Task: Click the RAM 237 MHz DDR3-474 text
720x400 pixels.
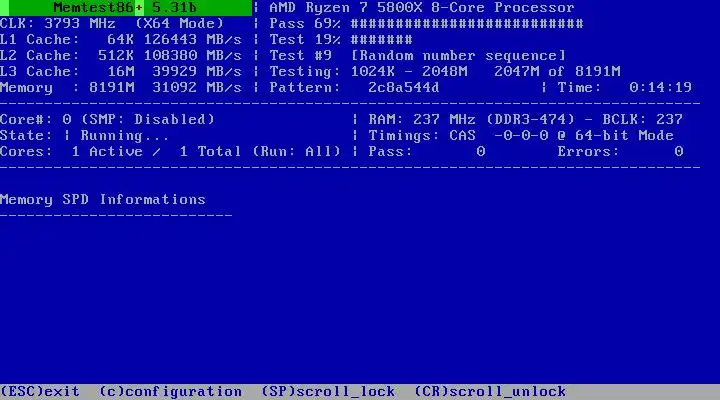Action: pos(472,119)
